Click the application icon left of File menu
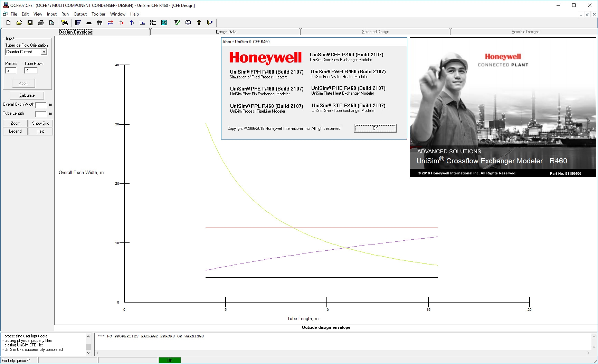598x364 pixels. tap(5, 14)
